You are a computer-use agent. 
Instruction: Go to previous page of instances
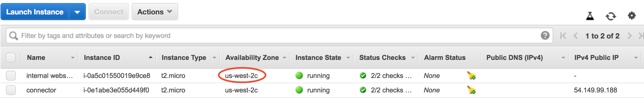576,36
